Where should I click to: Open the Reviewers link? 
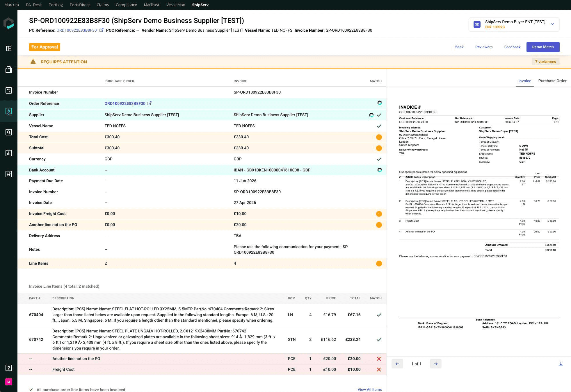point(484,47)
